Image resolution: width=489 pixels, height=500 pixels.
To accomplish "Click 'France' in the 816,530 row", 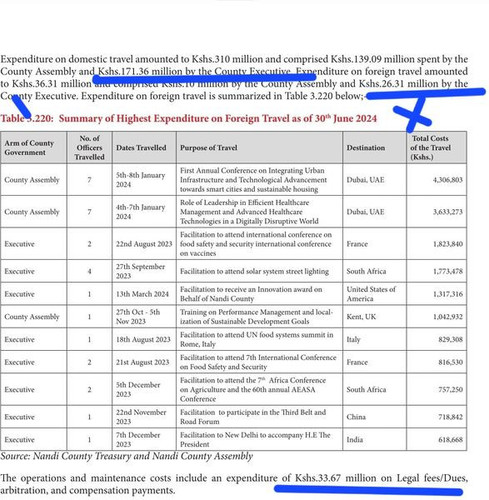I will point(357,362).
